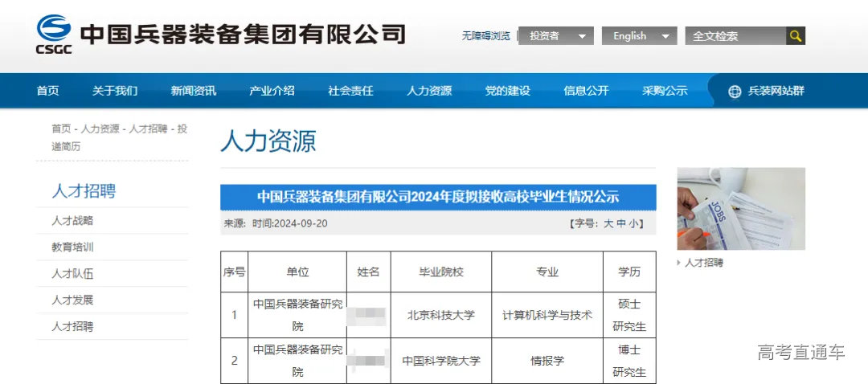Click the 专业 column header

coord(547,272)
